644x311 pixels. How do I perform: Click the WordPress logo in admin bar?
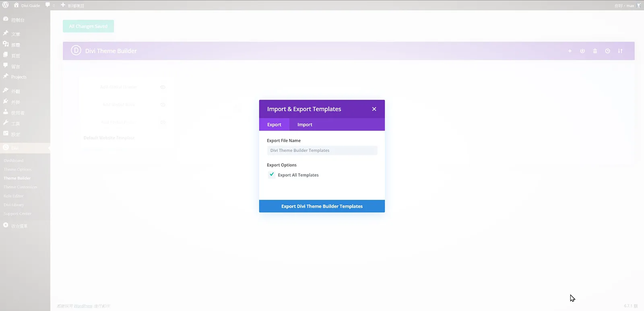(6, 5)
